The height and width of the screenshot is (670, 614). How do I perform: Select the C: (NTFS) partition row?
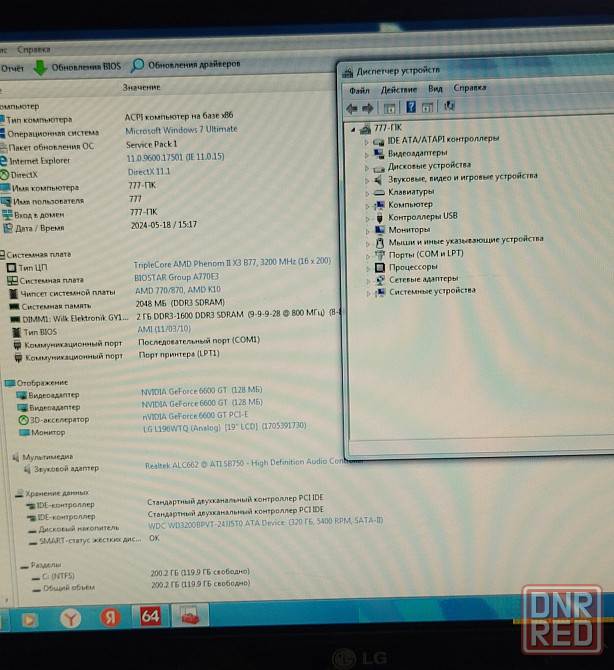pyautogui.click(x=59, y=576)
